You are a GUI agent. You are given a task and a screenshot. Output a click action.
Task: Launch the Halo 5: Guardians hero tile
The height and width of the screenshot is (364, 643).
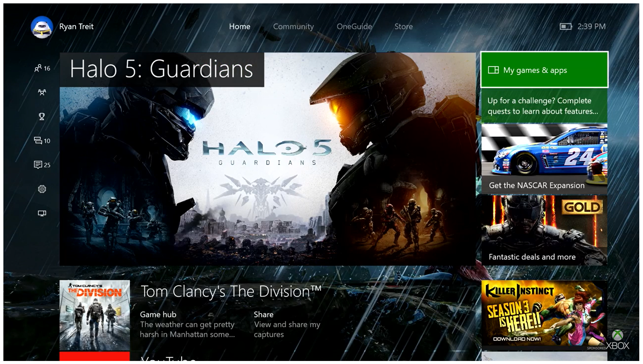(x=268, y=159)
